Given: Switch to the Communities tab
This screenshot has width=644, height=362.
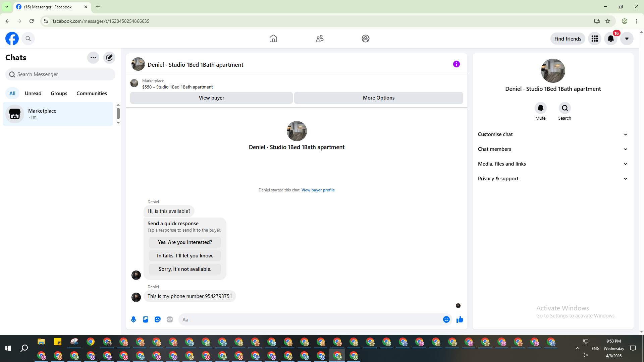Looking at the screenshot, I should click(92, 94).
